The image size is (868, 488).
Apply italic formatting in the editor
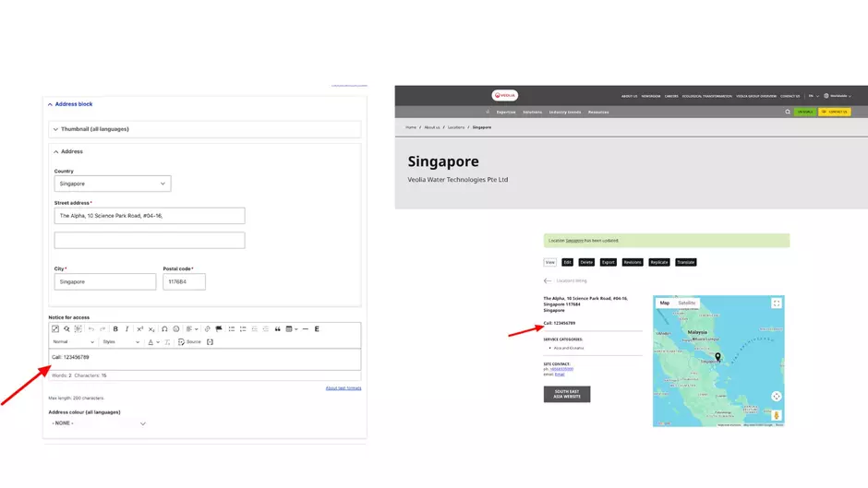[x=127, y=328]
